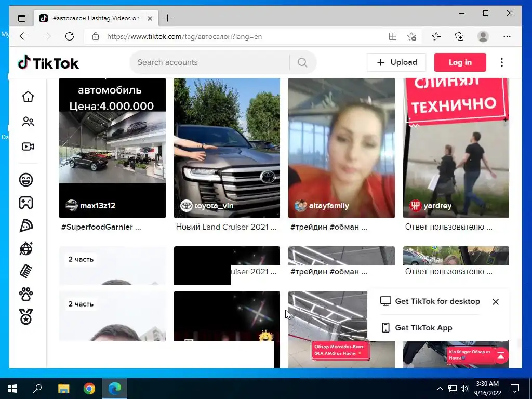Viewport: 532px width, 399px height.
Task: Open the taskbar search magnifier
Action: coord(37,389)
